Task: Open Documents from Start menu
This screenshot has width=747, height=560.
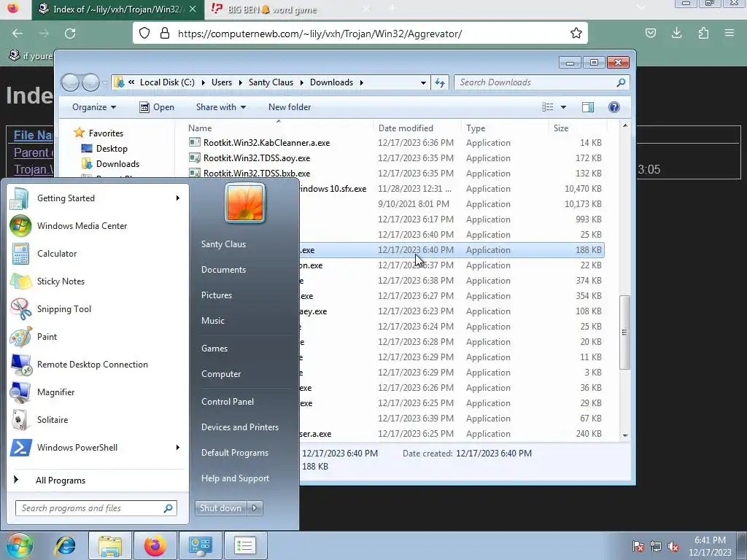Action: pyautogui.click(x=223, y=270)
